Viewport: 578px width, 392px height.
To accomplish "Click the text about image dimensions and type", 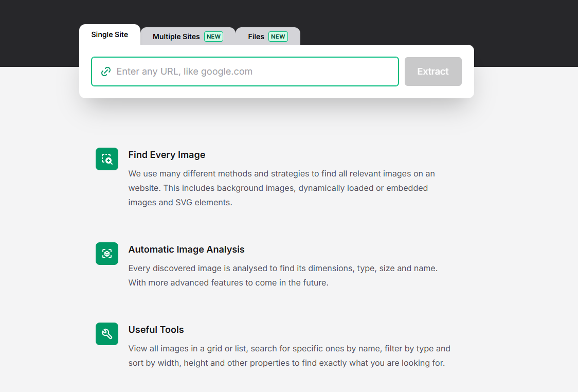I will click(x=283, y=269).
